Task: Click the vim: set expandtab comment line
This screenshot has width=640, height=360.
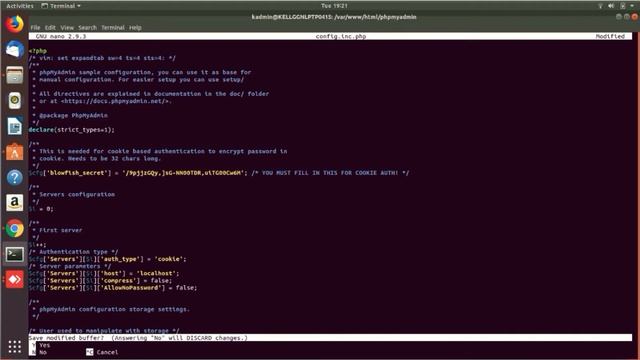Action: (x=102, y=58)
